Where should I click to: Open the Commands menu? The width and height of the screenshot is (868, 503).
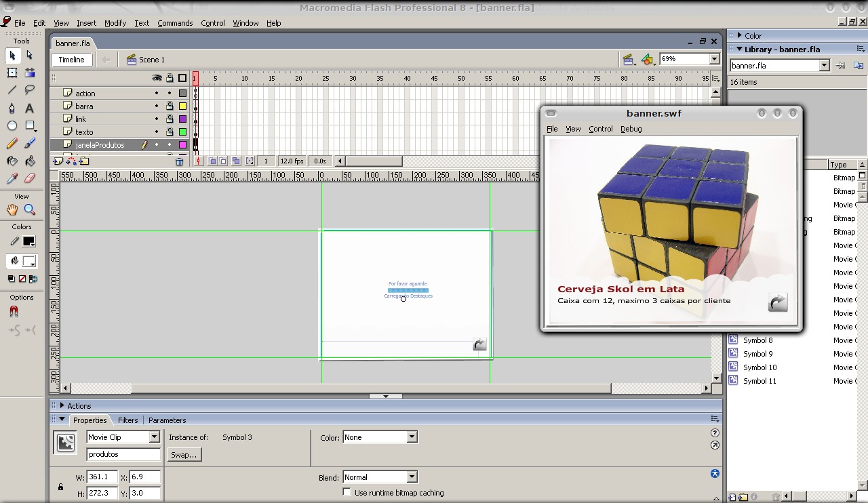point(175,23)
